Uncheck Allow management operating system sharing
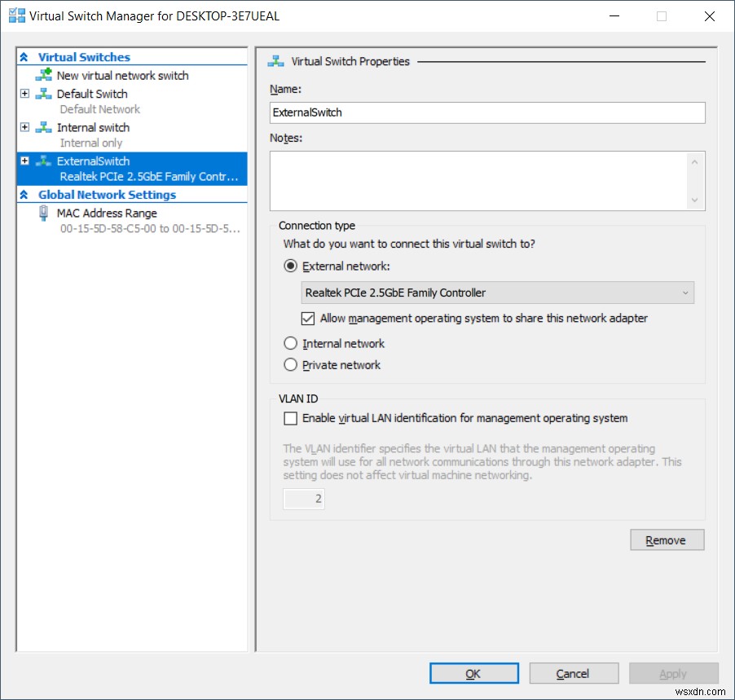 308,318
